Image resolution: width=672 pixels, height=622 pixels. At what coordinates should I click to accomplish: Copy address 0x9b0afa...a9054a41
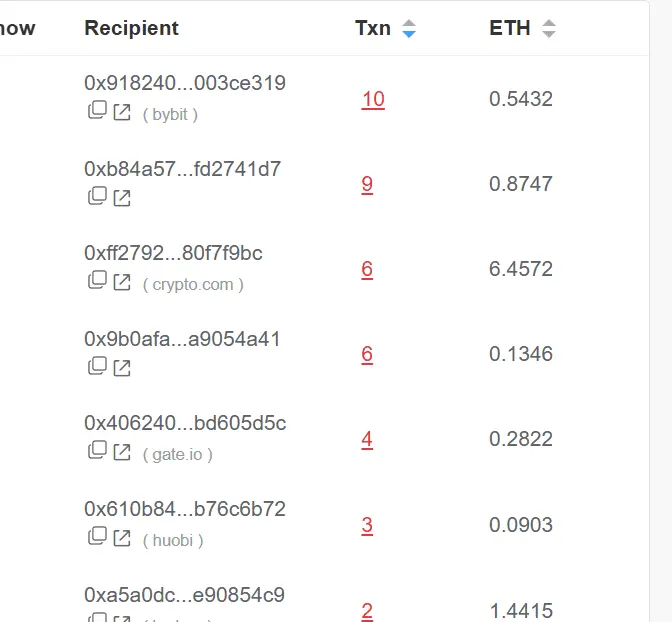point(97,366)
